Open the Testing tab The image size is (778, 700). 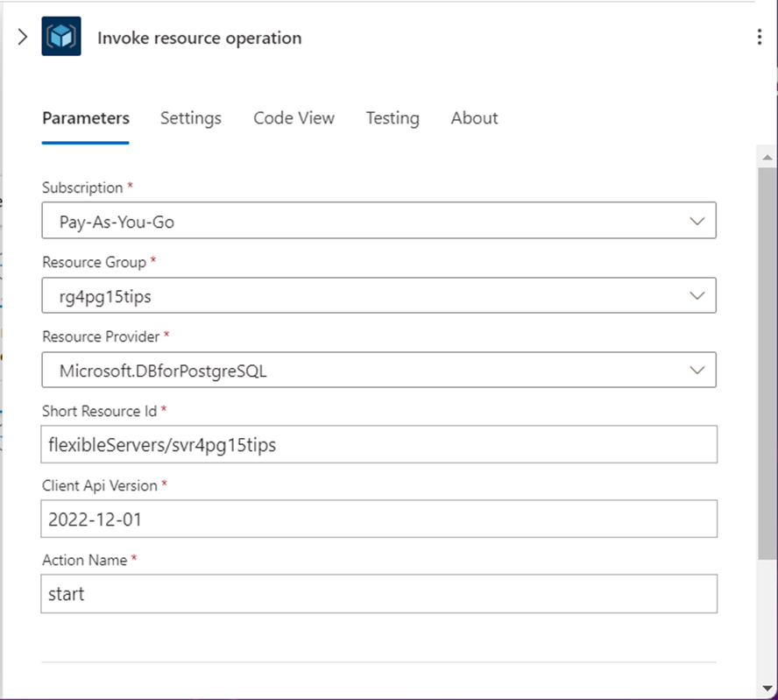(393, 118)
